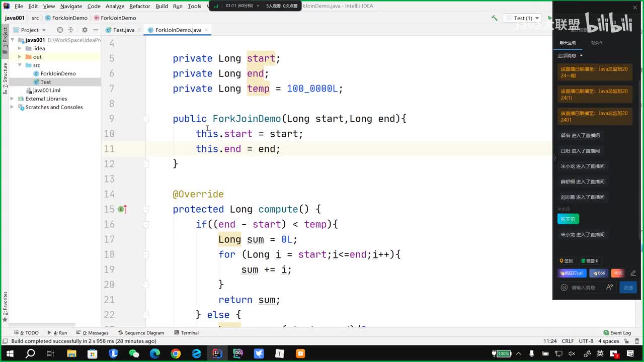Switch to the 聊天互动 chat tab

pyautogui.click(x=568, y=43)
